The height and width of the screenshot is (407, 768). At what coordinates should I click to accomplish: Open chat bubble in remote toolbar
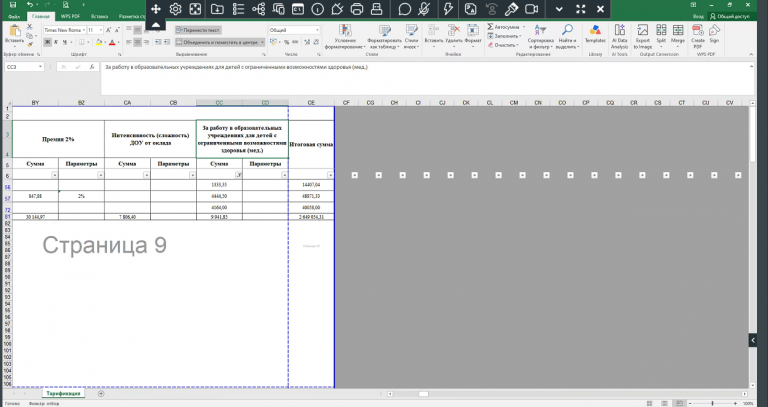(405, 9)
